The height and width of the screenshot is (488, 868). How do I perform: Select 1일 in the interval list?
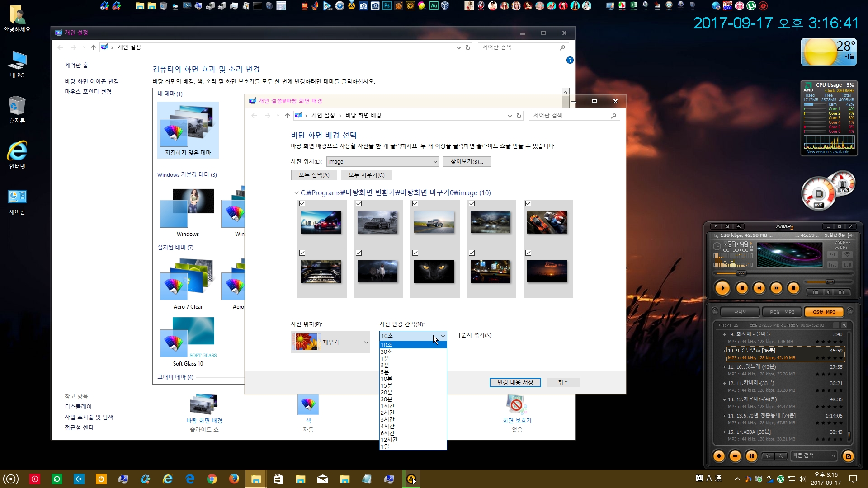tap(413, 446)
